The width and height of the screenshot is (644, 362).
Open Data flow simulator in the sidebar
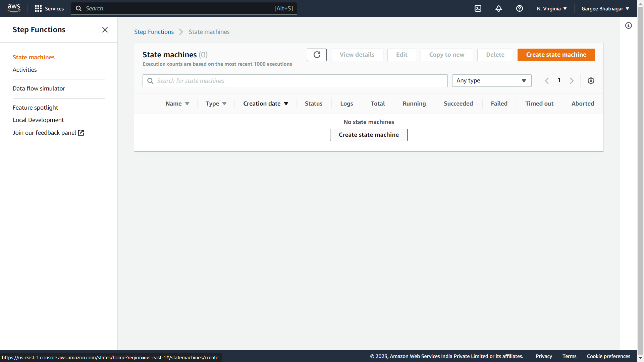click(39, 88)
